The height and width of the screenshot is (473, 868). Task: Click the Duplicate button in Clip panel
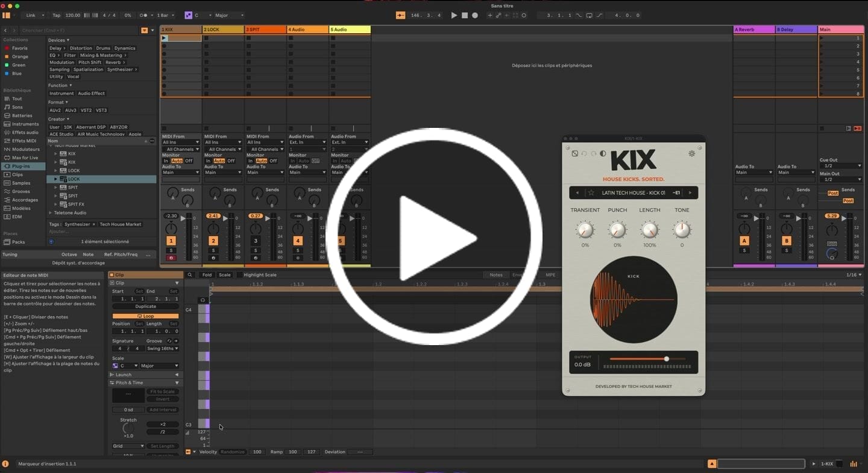pos(145,306)
